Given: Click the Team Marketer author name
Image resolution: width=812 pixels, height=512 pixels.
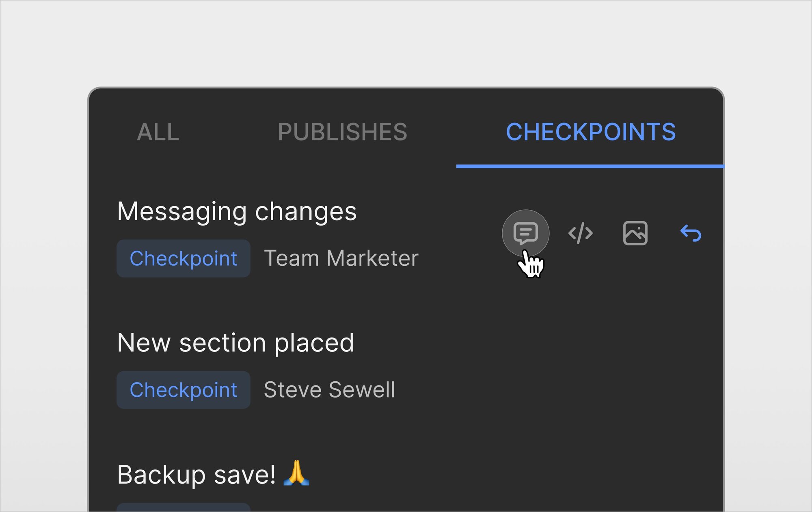Looking at the screenshot, I should tap(341, 258).
